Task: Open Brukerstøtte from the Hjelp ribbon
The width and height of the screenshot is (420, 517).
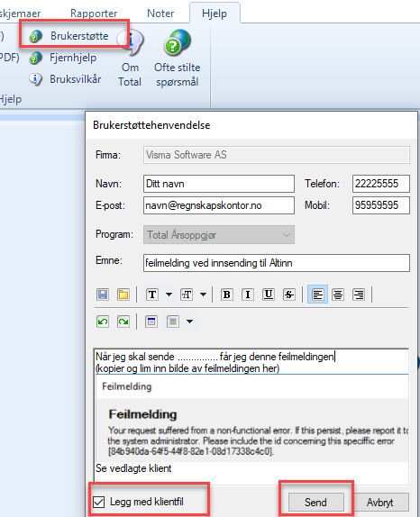Action: click(69, 36)
